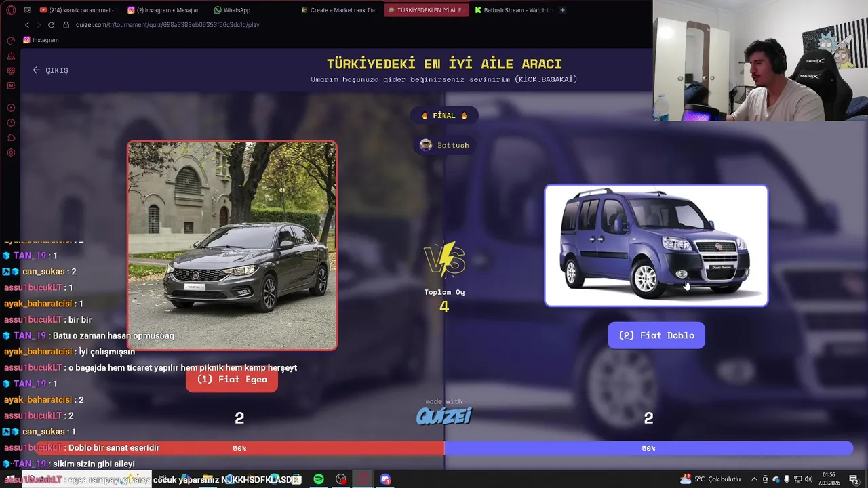Switch to the Battush Stream tab
The height and width of the screenshot is (488, 868).
tap(513, 10)
